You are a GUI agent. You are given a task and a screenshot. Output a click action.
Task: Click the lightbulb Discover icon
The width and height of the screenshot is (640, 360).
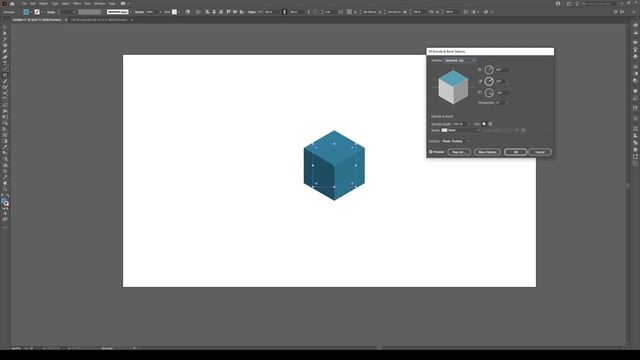pyautogui.click(x=577, y=4)
